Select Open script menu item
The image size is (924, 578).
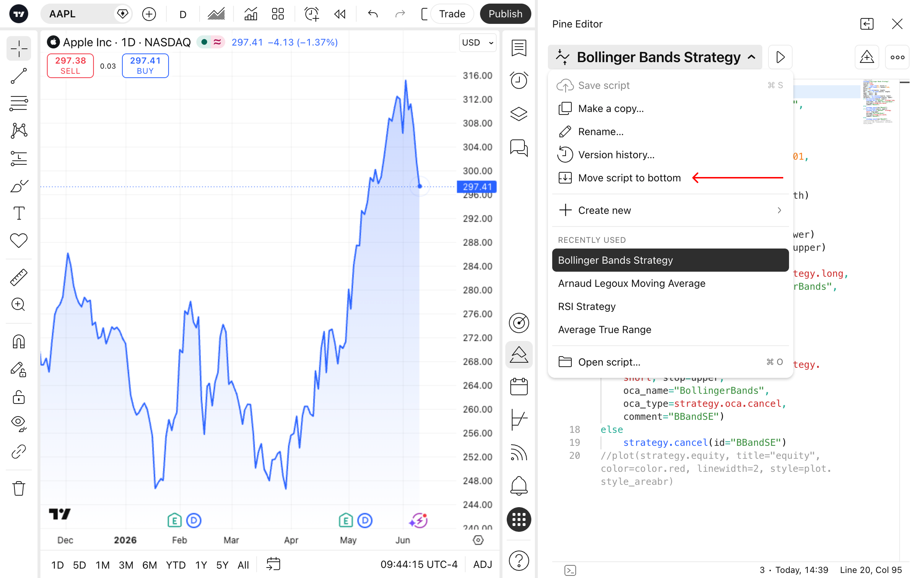[x=670, y=362]
